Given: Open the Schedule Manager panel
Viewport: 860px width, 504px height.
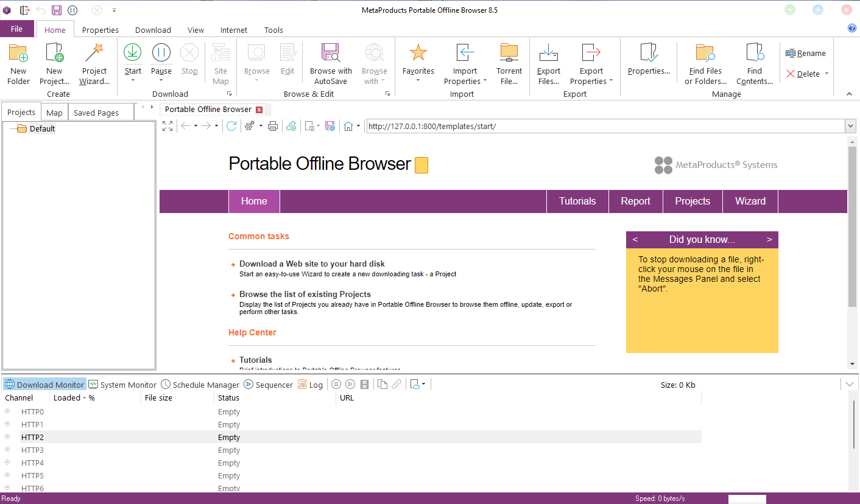Looking at the screenshot, I should [x=200, y=385].
